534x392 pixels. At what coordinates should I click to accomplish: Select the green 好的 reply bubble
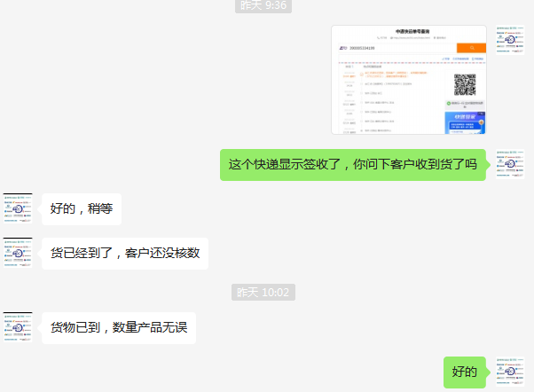(465, 372)
